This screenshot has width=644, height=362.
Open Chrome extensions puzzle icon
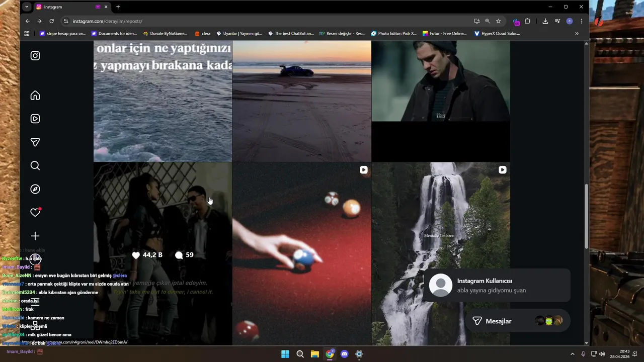(527, 21)
